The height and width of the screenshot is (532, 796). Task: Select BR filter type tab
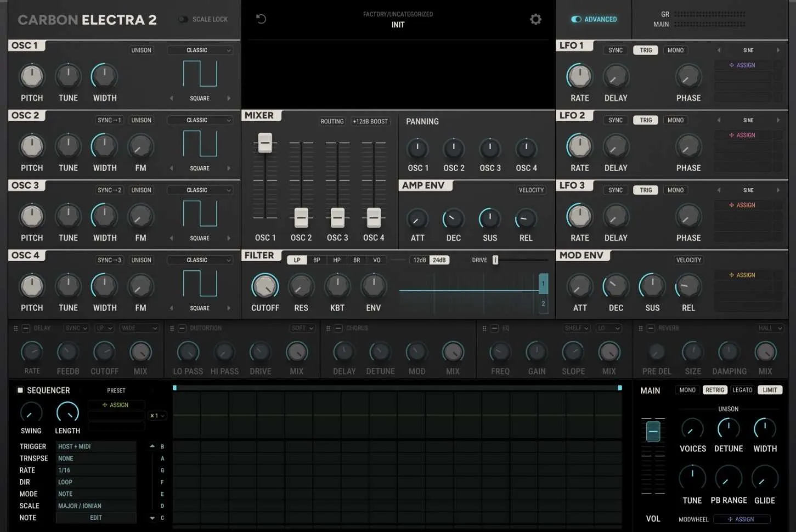(357, 260)
